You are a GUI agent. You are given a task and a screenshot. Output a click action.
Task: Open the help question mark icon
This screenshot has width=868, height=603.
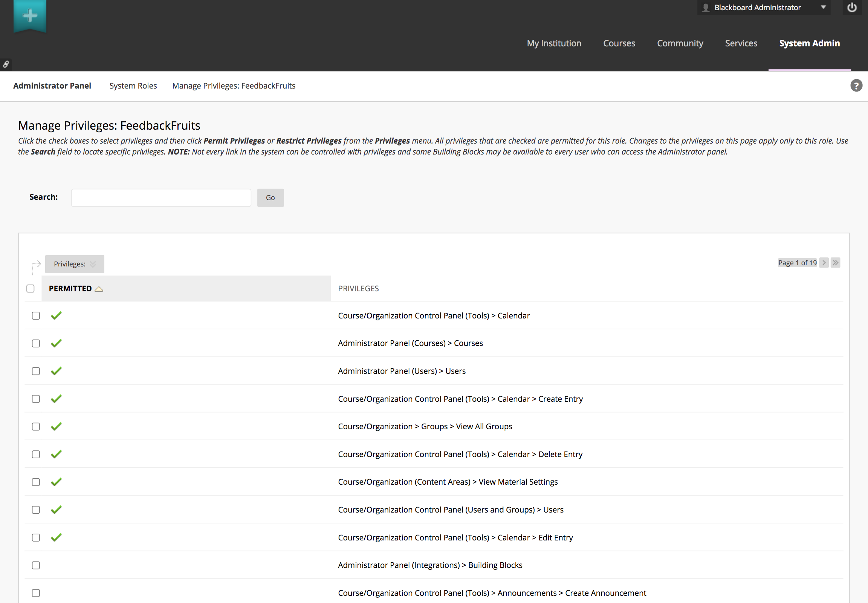click(856, 86)
